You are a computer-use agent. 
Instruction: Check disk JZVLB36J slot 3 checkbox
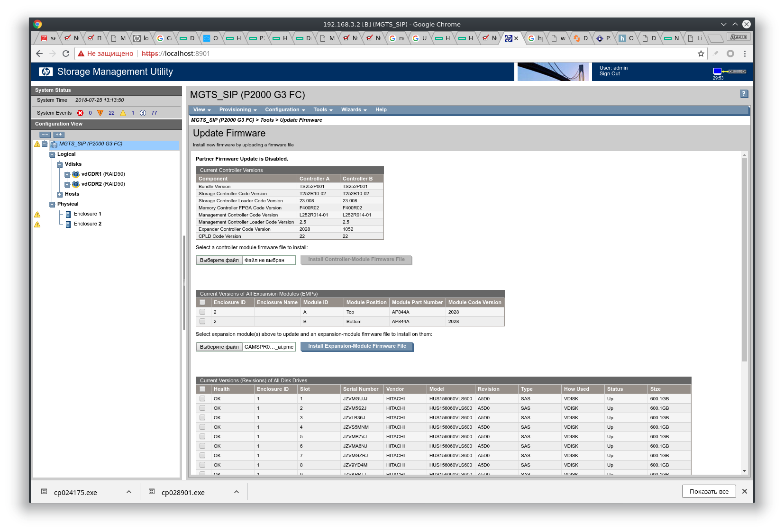(202, 417)
